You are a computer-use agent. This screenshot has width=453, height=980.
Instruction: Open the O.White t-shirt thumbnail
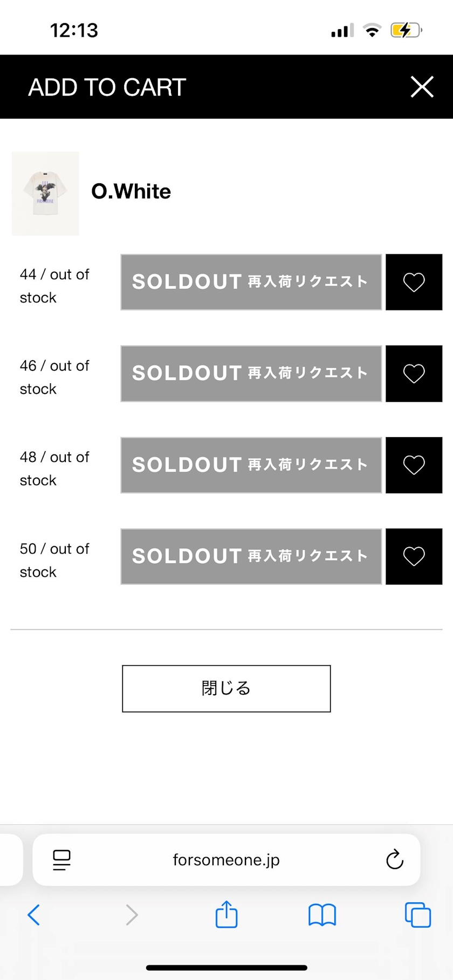click(x=45, y=194)
